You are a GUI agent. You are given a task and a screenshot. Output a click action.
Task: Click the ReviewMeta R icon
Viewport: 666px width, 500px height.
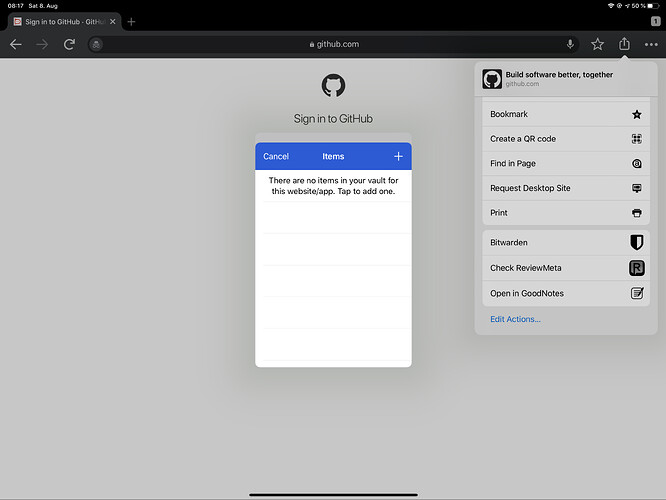point(637,268)
